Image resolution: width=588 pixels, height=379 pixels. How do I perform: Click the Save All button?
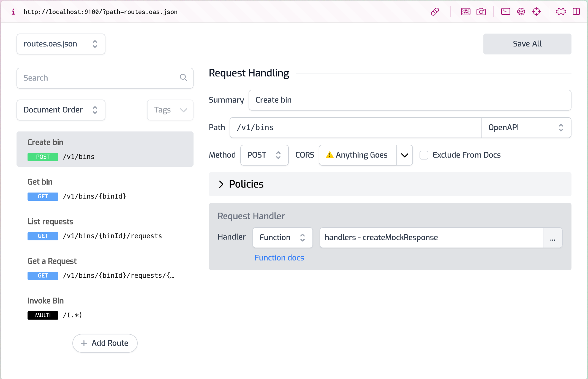[x=527, y=44]
